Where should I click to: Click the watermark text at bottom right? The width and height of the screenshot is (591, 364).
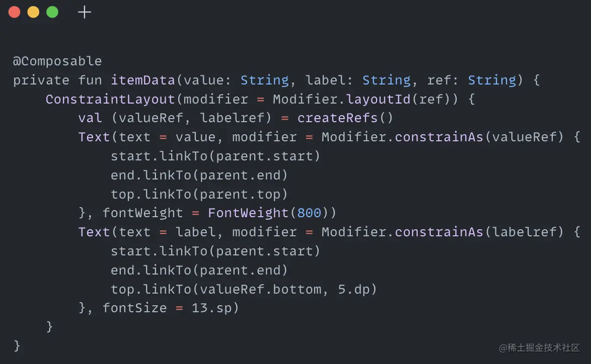point(539,347)
